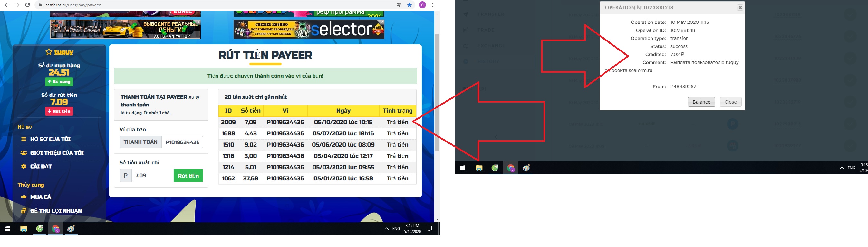Click the bookmark star in address bar

click(x=410, y=5)
